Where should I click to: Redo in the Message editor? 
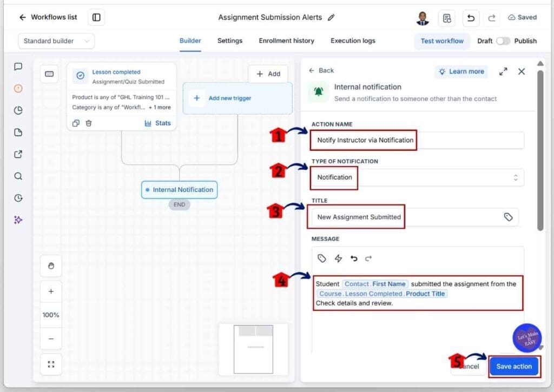[x=368, y=258]
